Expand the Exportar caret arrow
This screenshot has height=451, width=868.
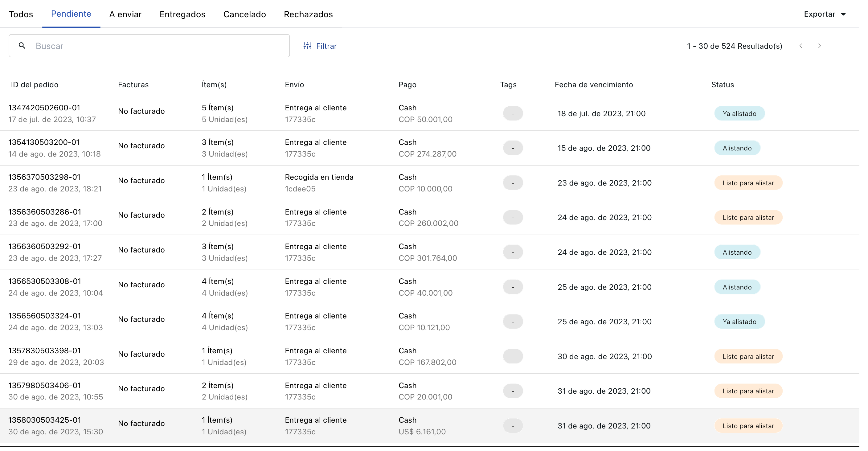(844, 14)
